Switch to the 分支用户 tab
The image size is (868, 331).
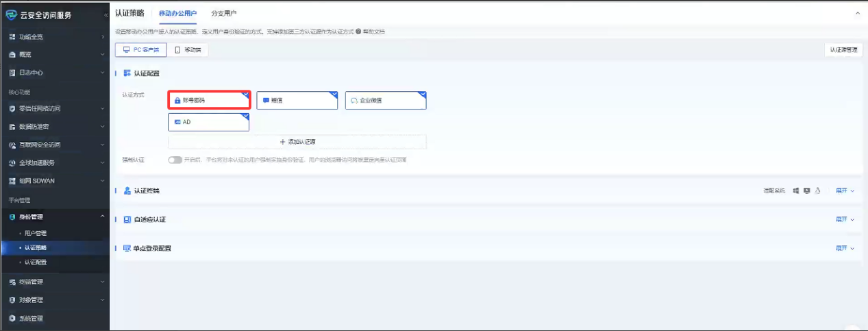point(224,14)
